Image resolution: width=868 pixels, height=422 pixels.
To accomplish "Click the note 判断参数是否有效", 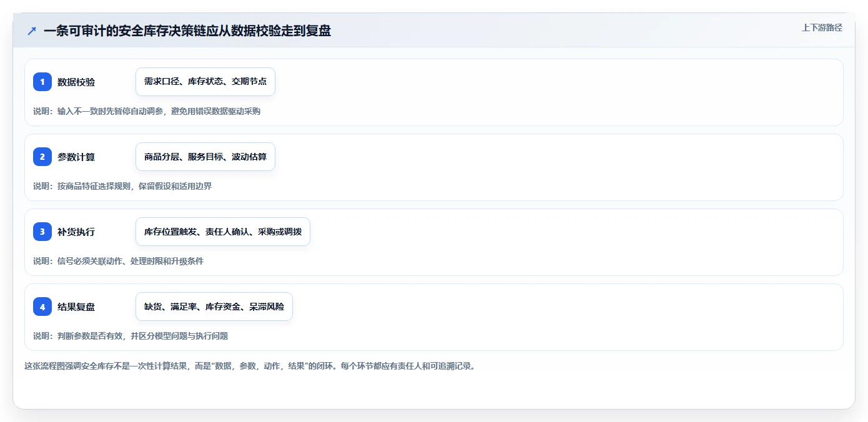I will pos(90,336).
